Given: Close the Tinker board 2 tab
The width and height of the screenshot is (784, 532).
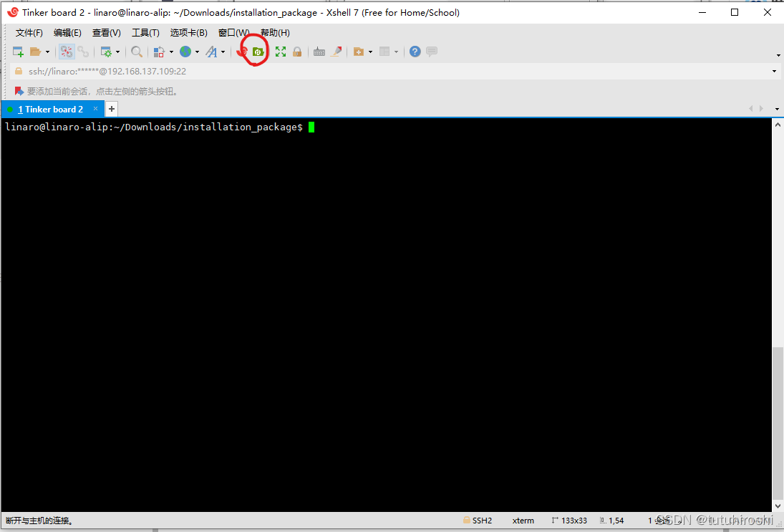Looking at the screenshot, I should click(95, 109).
